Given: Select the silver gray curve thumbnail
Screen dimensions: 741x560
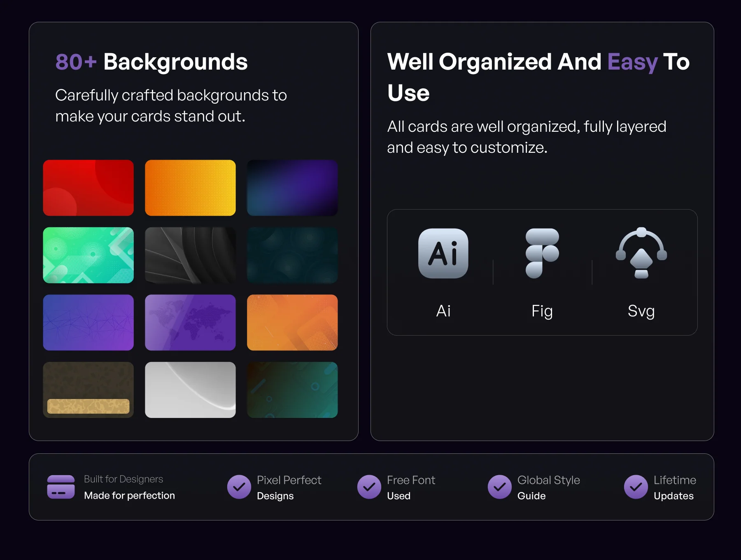Looking at the screenshot, I should click(190, 390).
